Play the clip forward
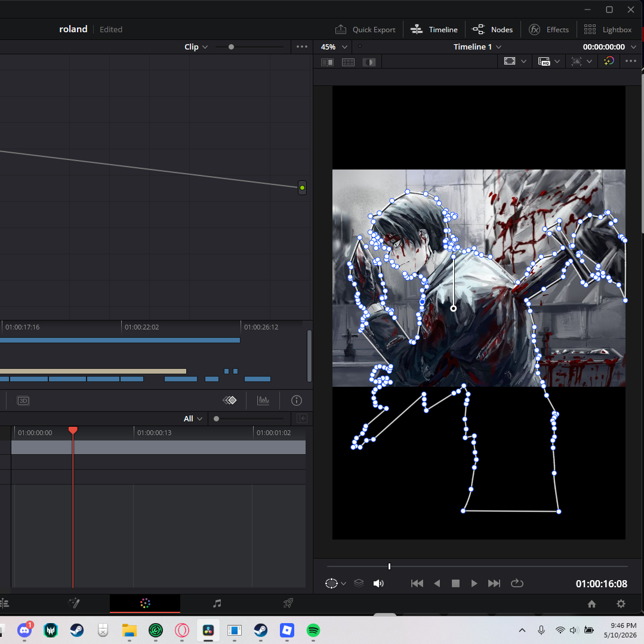 [x=474, y=583]
